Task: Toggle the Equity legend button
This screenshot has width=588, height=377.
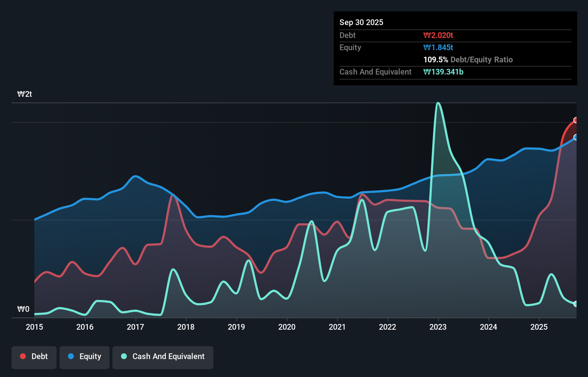Action: pyautogui.click(x=85, y=357)
